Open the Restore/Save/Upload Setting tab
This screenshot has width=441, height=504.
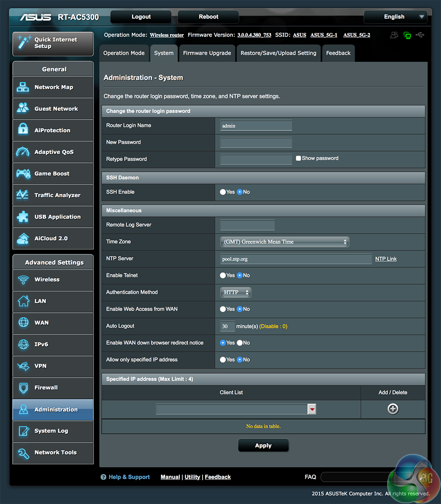pos(279,53)
